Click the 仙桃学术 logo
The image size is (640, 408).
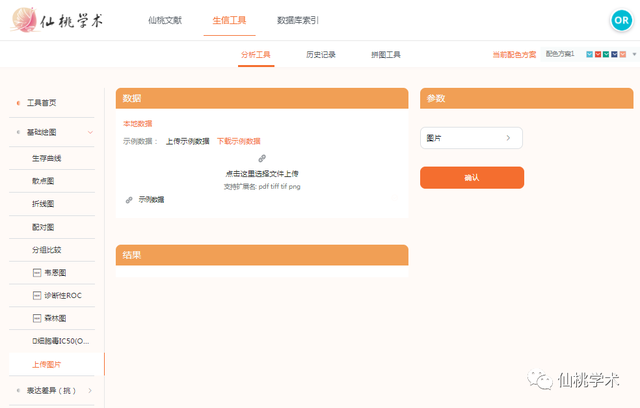tap(57, 20)
